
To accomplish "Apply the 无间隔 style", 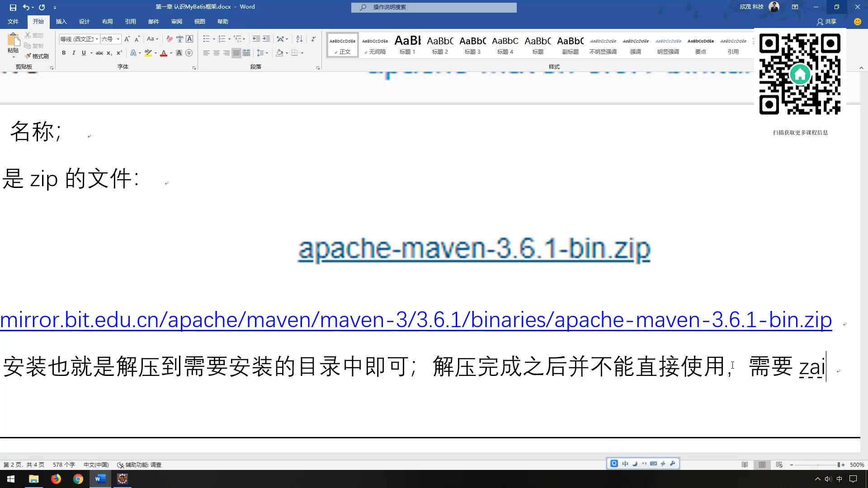I will pyautogui.click(x=375, y=45).
